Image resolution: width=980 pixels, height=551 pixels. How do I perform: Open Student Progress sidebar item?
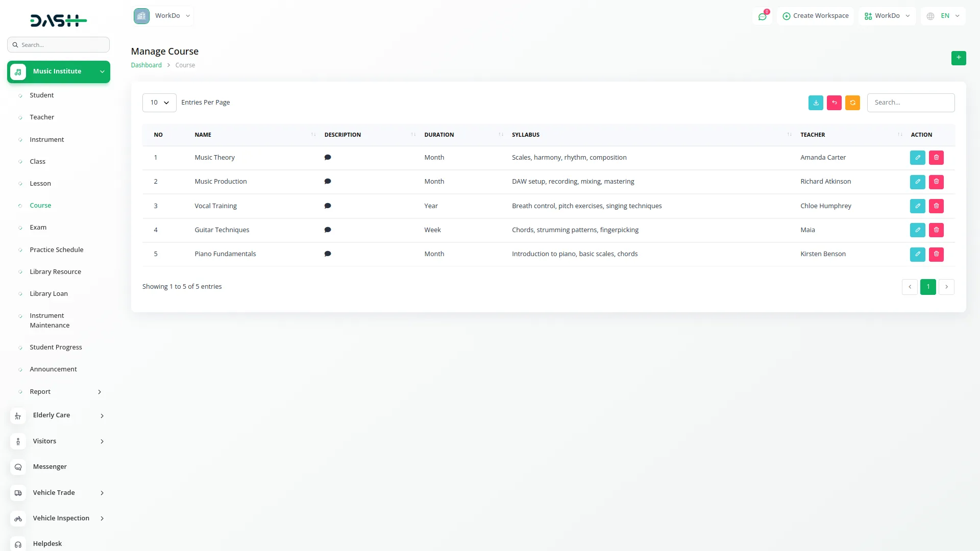pyautogui.click(x=56, y=347)
